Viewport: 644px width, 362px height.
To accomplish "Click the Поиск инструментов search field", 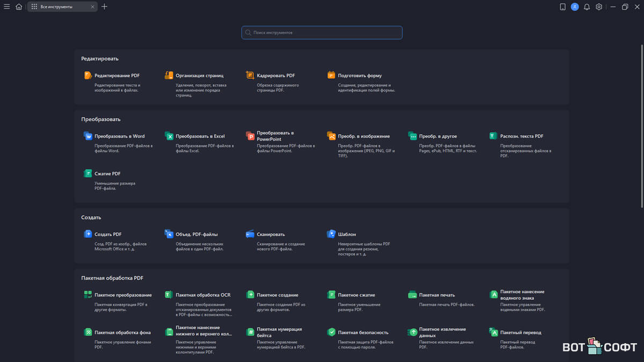I will pyautogui.click(x=322, y=33).
